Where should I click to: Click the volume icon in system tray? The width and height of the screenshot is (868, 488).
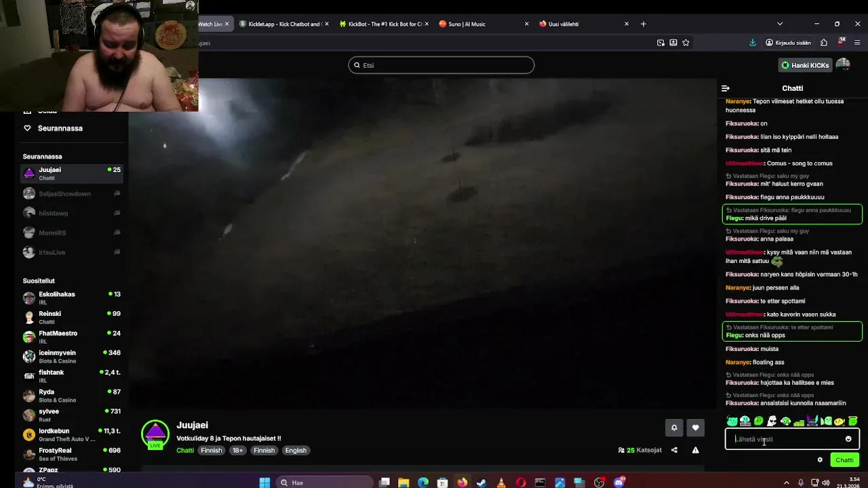(x=826, y=483)
